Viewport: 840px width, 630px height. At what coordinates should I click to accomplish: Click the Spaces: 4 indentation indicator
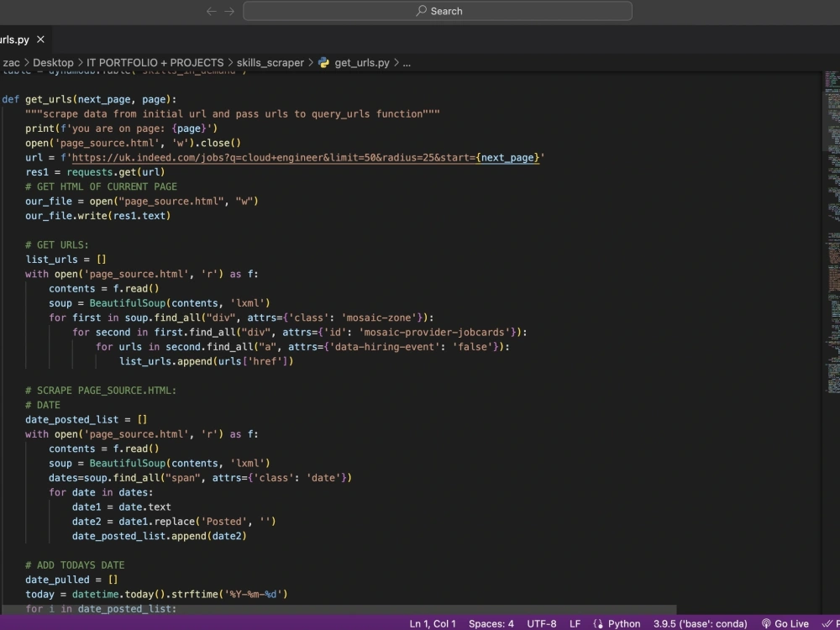point(490,623)
